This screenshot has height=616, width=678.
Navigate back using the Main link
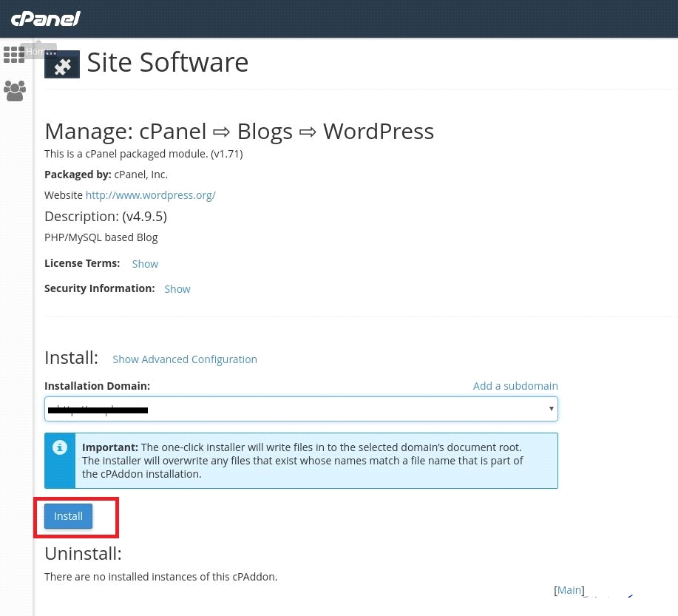coord(569,589)
